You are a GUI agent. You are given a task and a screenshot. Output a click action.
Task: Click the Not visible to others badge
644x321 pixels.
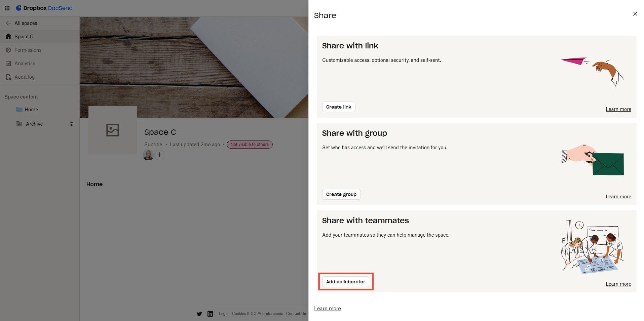(250, 145)
